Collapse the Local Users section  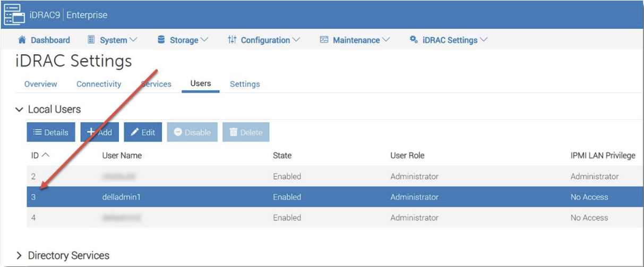[x=20, y=110]
